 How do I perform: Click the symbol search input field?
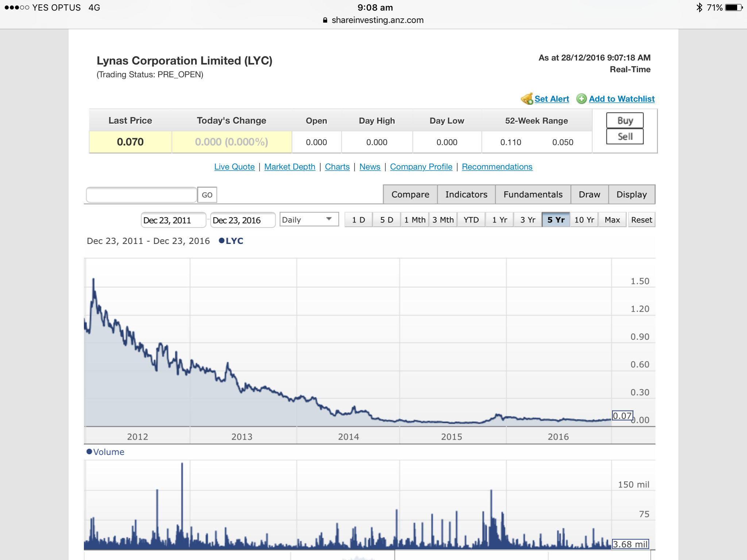142,195
